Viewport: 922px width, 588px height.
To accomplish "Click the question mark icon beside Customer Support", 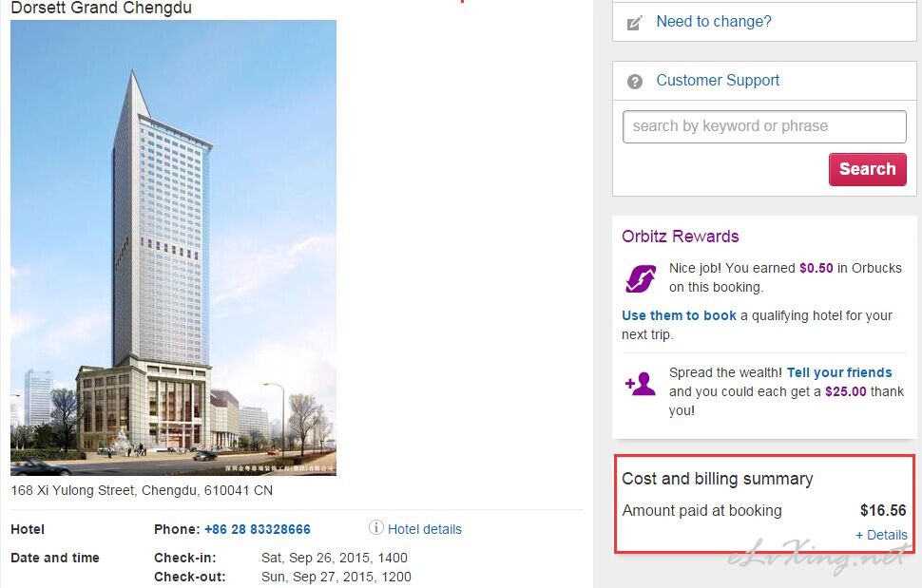I will tap(634, 81).
